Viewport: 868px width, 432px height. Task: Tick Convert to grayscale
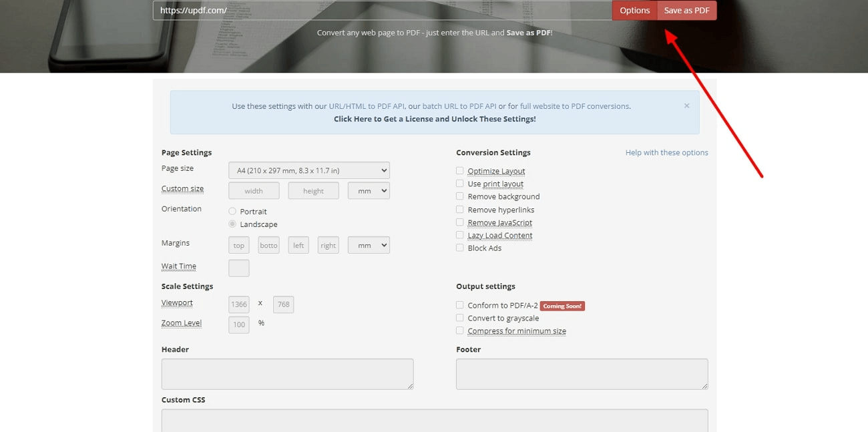click(x=459, y=318)
